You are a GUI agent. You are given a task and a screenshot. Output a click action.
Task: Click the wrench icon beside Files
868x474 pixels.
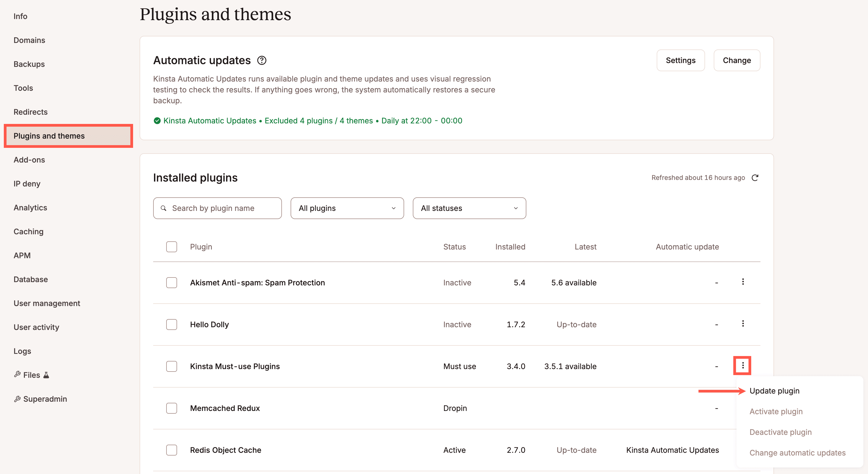point(17,374)
